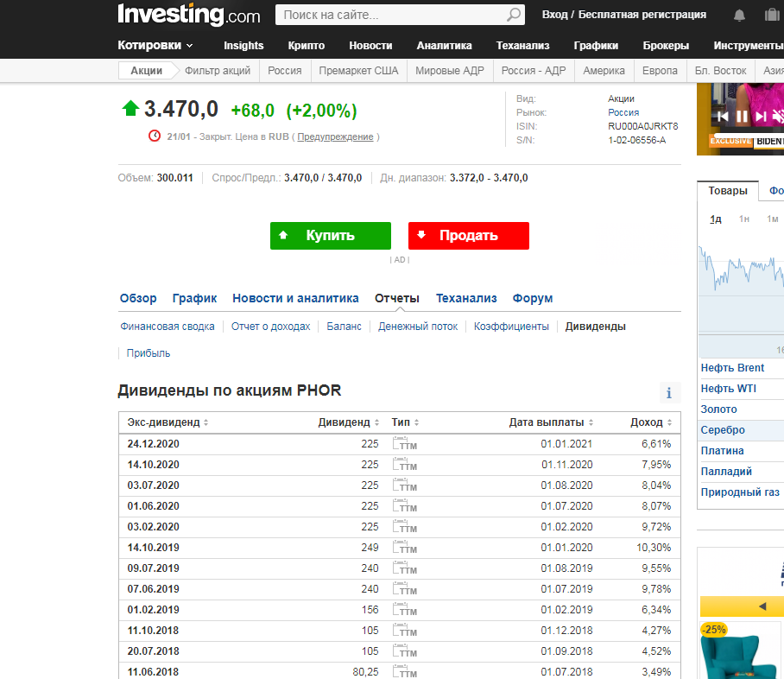Open Новости и аналитика tab

[295, 298]
